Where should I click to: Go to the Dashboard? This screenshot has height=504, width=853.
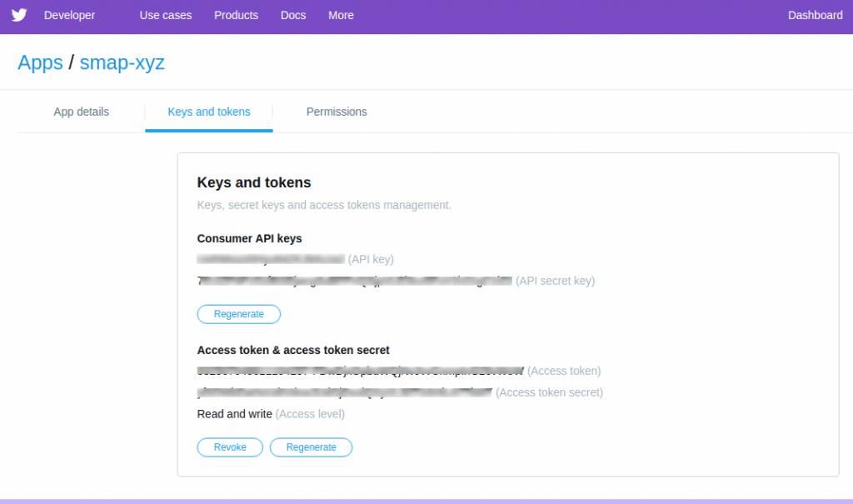coord(815,15)
